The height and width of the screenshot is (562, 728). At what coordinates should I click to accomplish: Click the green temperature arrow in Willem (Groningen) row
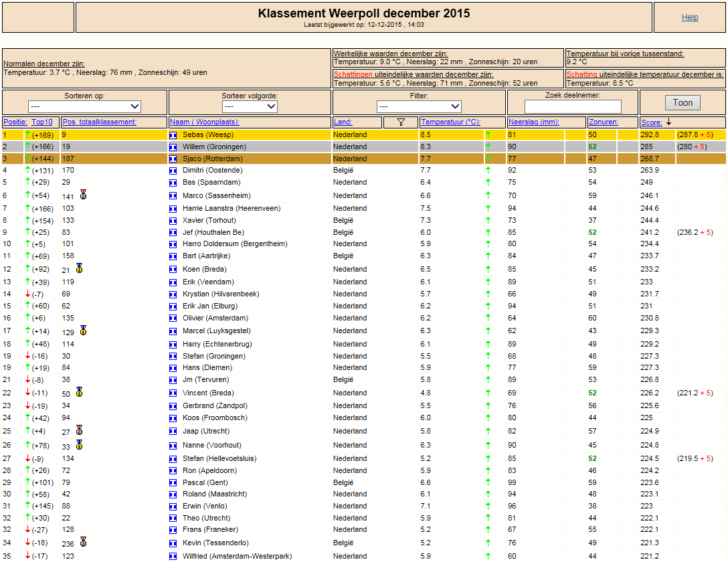[488, 147]
